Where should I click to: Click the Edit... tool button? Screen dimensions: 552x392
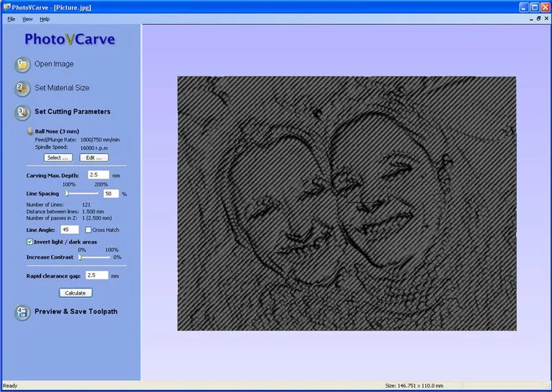(94, 157)
